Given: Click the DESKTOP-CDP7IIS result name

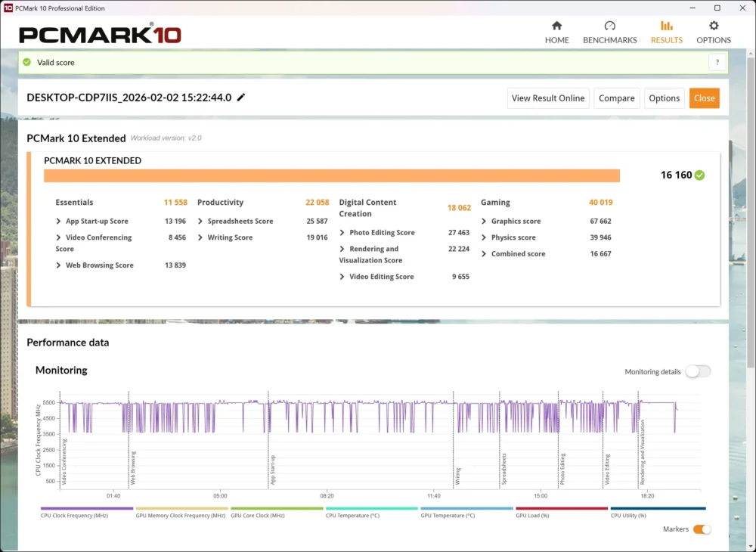Looking at the screenshot, I should coord(129,98).
